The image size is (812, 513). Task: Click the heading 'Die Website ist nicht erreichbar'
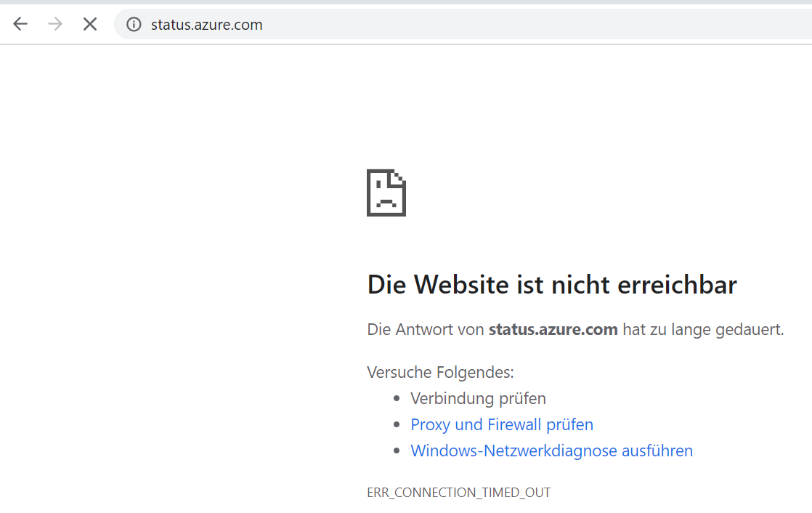coord(552,285)
